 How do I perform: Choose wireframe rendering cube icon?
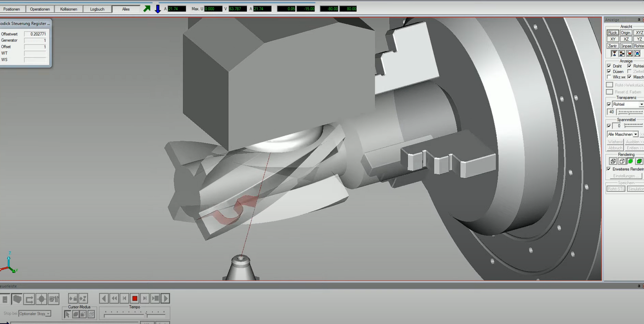pos(613,161)
